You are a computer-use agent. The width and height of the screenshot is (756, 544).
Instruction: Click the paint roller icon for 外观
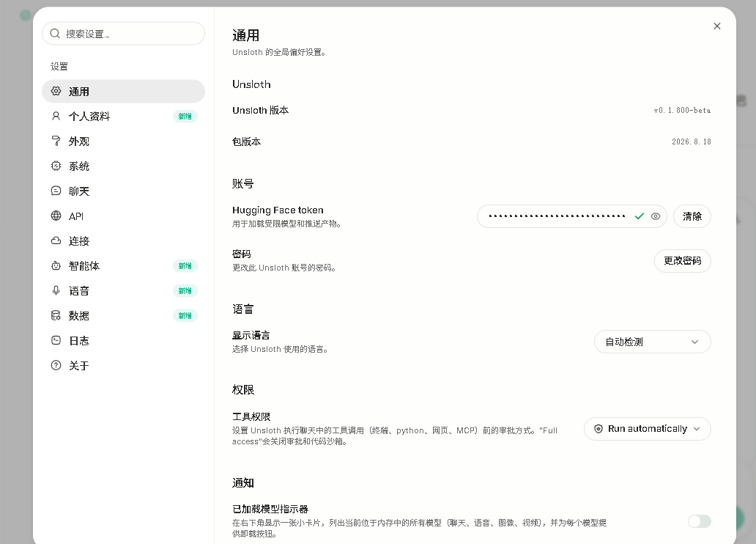coord(56,141)
